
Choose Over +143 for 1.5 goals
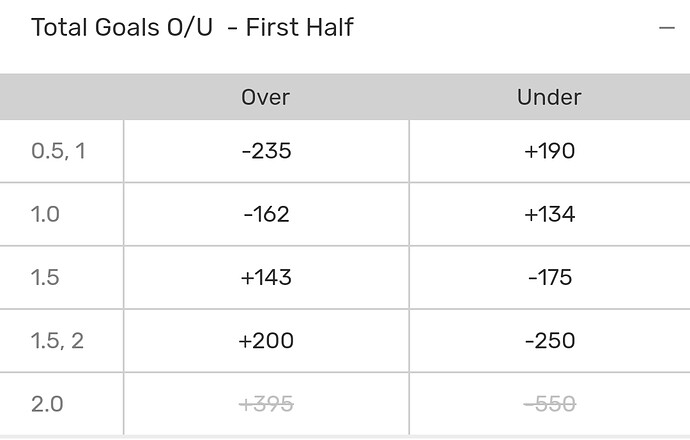point(266,277)
